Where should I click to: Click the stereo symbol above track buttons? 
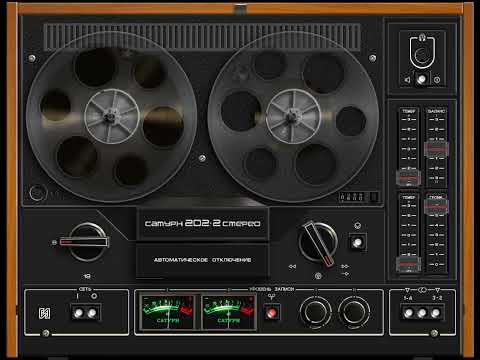(422, 290)
